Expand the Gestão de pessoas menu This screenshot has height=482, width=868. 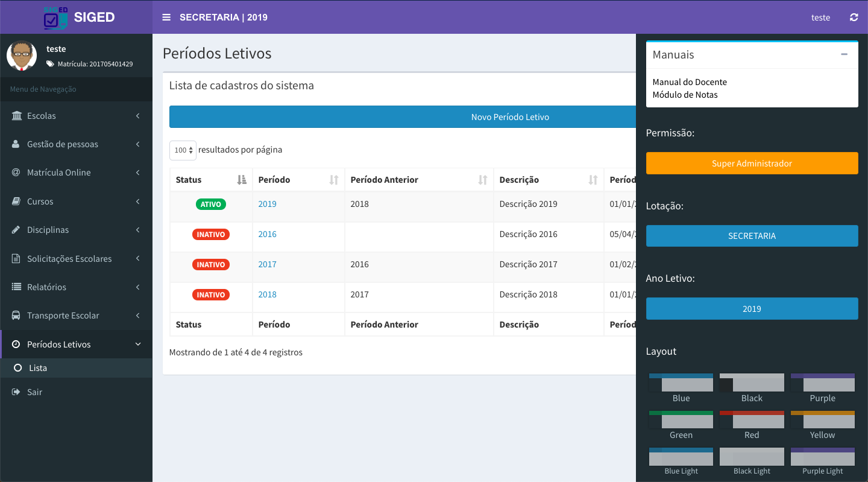click(63, 144)
